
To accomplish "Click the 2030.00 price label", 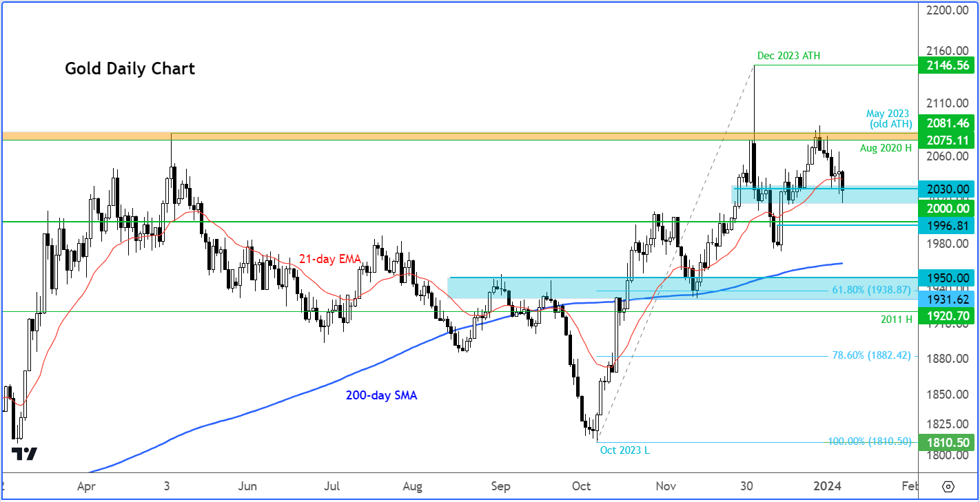I will pos(946,189).
